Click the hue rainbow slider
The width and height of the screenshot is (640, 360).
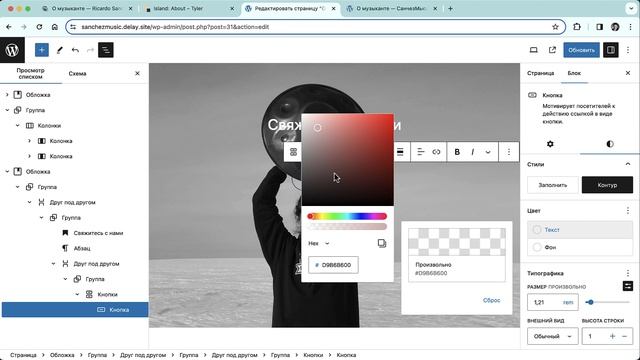pyautogui.click(x=347, y=216)
